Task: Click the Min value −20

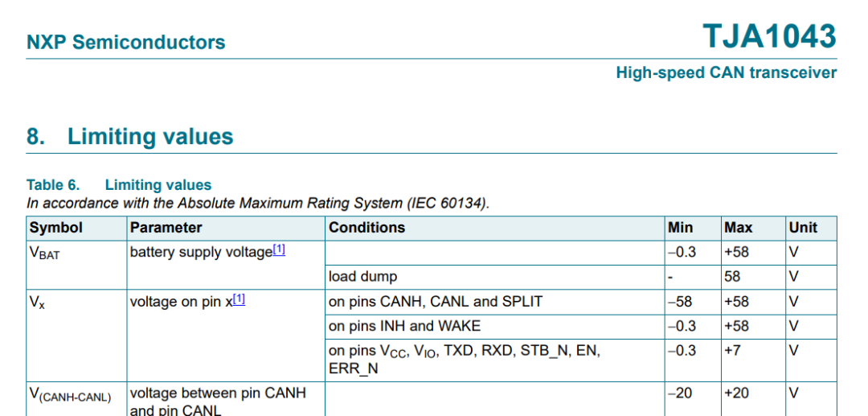Action: (x=680, y=393)
